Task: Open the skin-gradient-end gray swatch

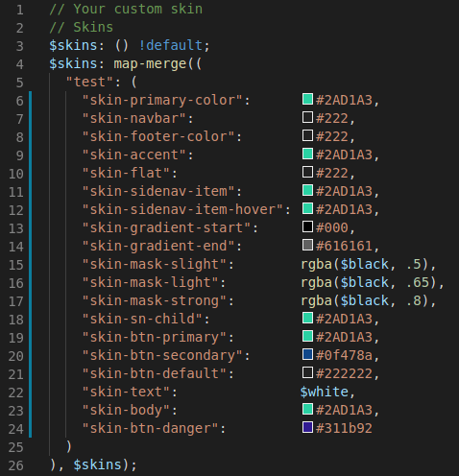Action: 307,245
